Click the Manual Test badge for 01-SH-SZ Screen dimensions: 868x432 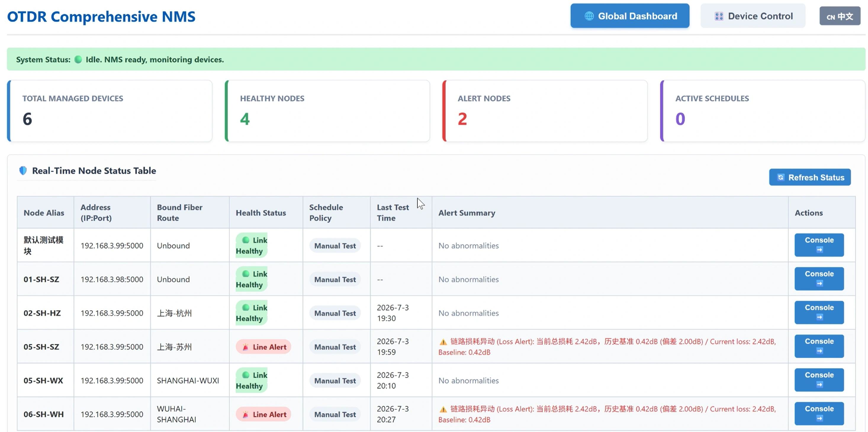click(x=335, y=280)
